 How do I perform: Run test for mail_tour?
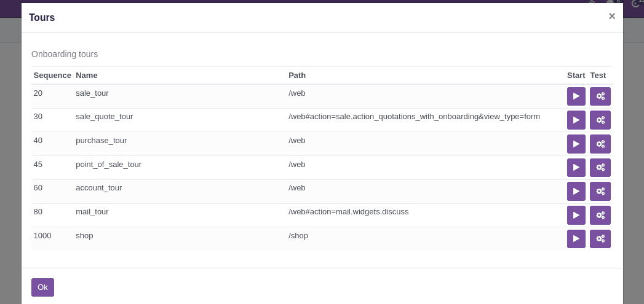[x=600, y=215]
